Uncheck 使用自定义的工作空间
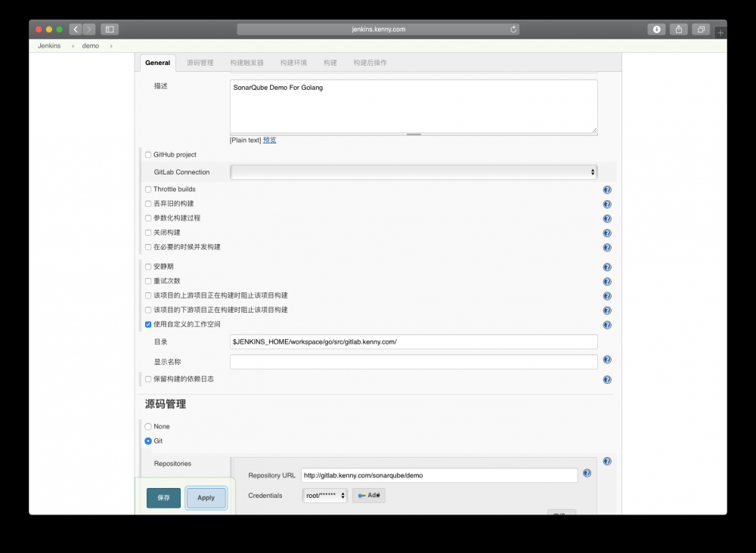 pyautogui.click(x=148, y=324)
